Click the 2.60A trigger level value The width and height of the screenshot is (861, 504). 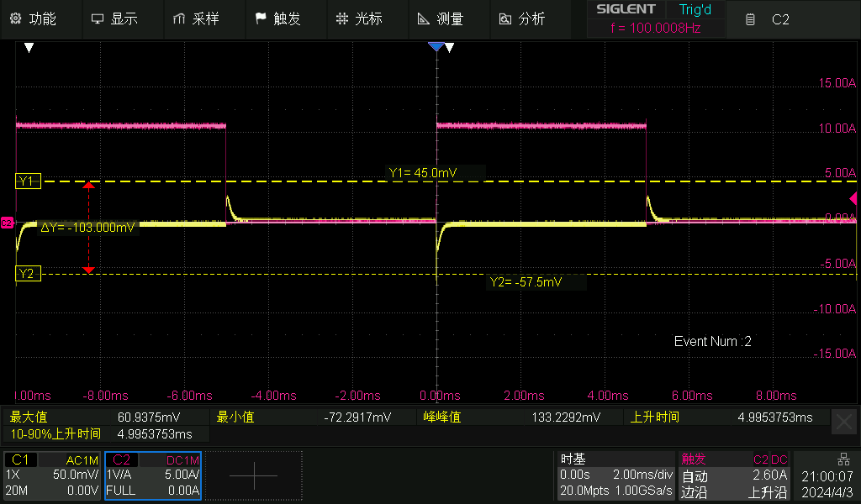coord(770,475)
